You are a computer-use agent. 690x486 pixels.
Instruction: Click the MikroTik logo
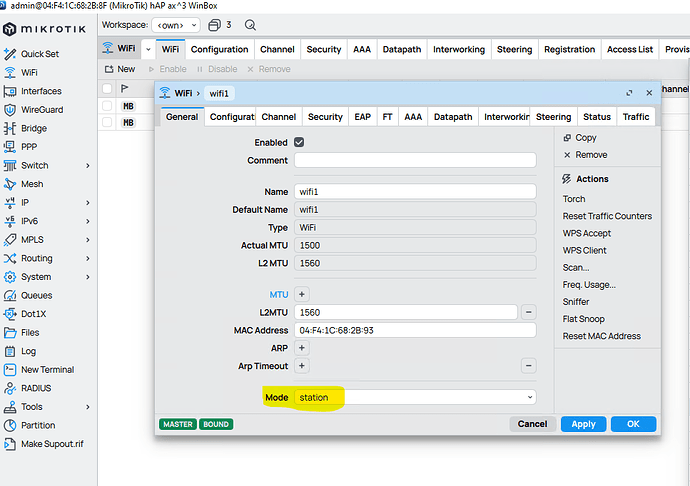(44, 29)
